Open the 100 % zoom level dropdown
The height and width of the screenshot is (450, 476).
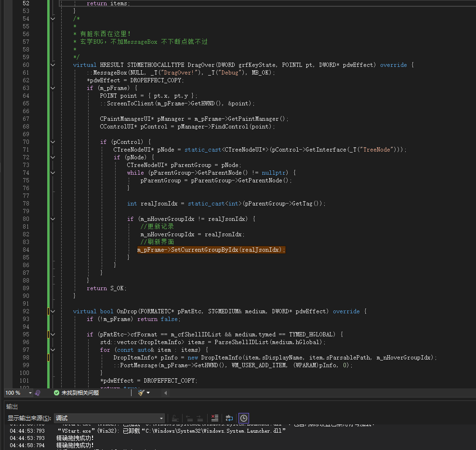[30, 393]
